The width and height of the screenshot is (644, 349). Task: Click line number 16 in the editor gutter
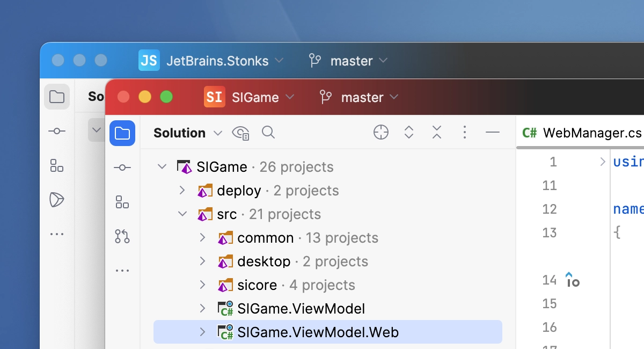(550, 327)
